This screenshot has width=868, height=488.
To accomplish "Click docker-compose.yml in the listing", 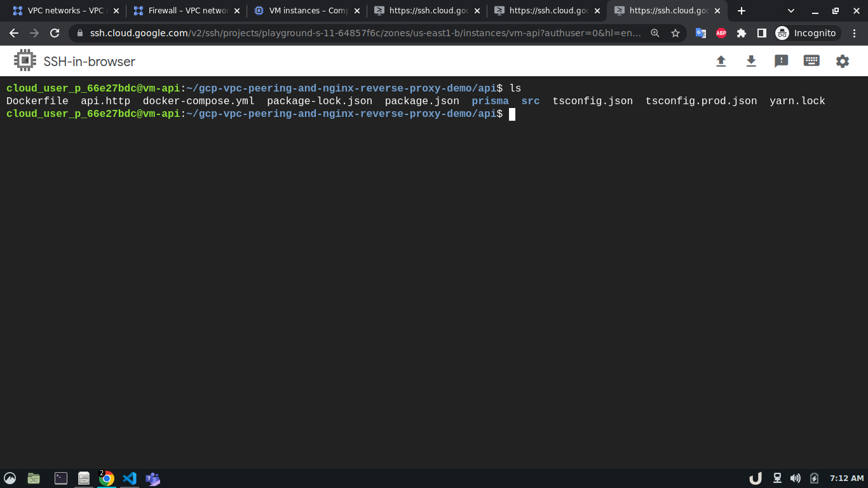I will [198, 101].
